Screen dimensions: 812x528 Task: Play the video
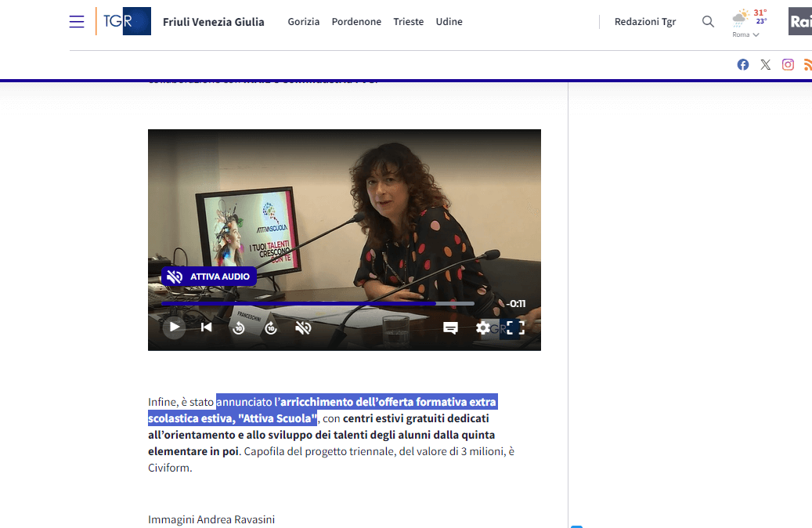(x=175, y=327)
